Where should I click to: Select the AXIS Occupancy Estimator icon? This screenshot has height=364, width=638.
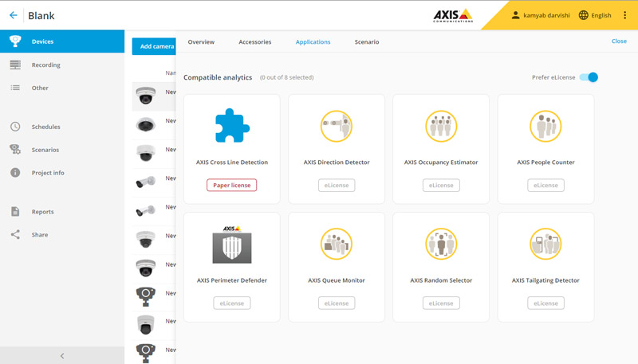pyautogui.click(x=441, y=126)
